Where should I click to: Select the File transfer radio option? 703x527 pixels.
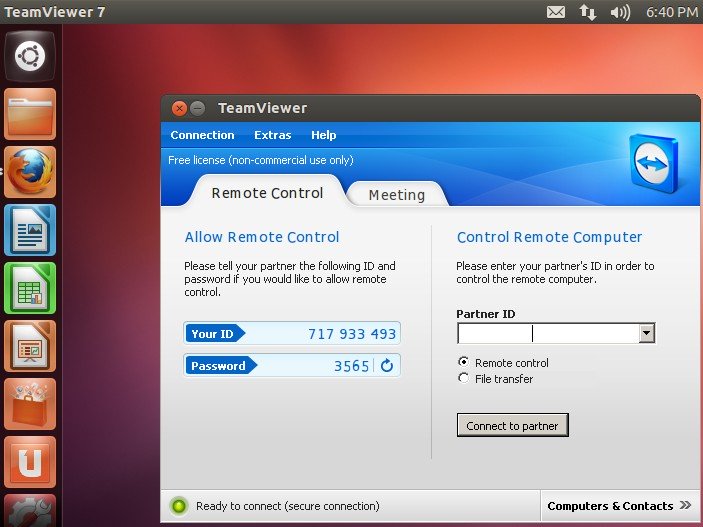464,378
